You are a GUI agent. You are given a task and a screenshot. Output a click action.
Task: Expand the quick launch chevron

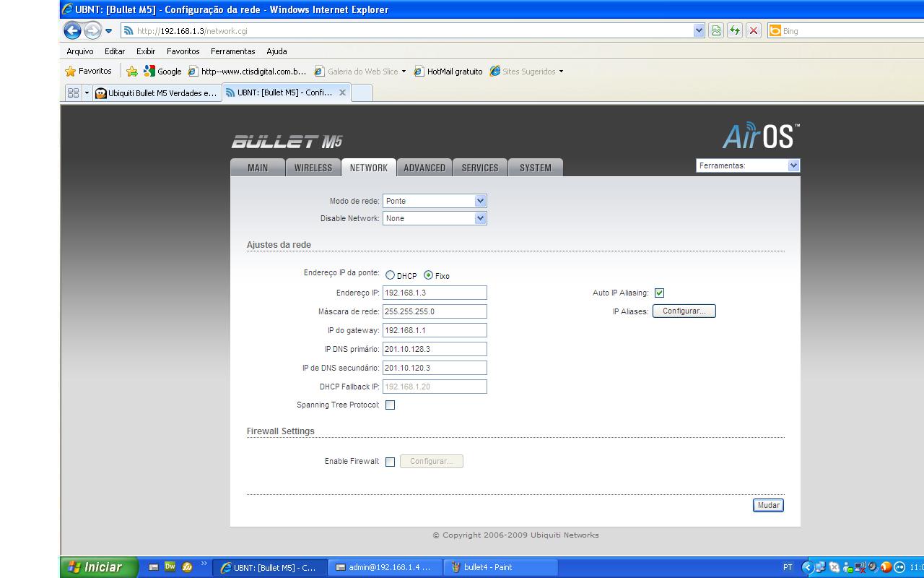point(204,564)
